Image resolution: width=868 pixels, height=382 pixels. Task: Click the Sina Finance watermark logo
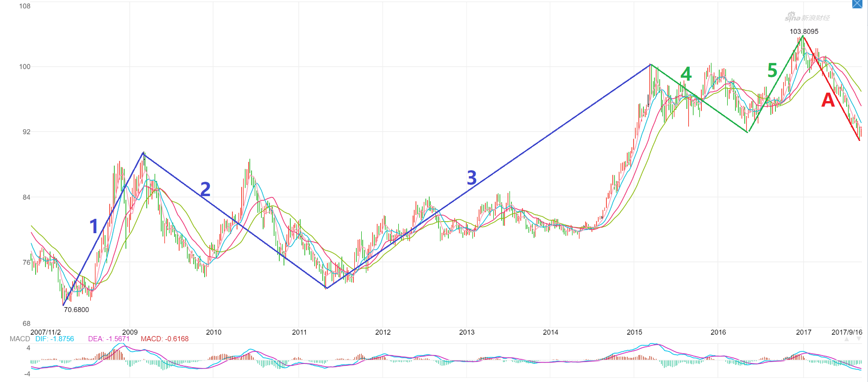(x=807, y=18)
